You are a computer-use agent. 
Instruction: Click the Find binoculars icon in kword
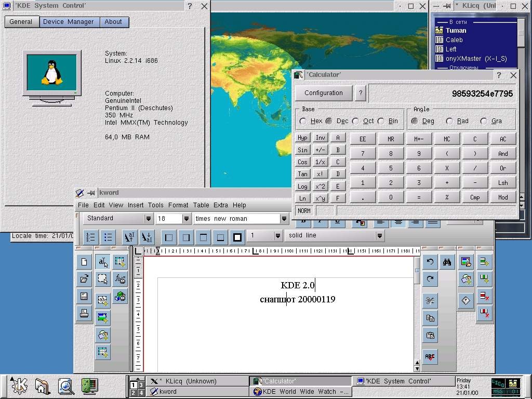447,262
